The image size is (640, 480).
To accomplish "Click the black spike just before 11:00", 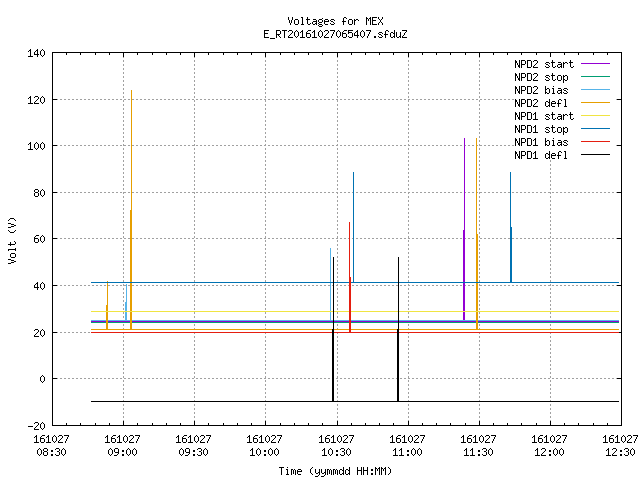I will pos(398,327).
